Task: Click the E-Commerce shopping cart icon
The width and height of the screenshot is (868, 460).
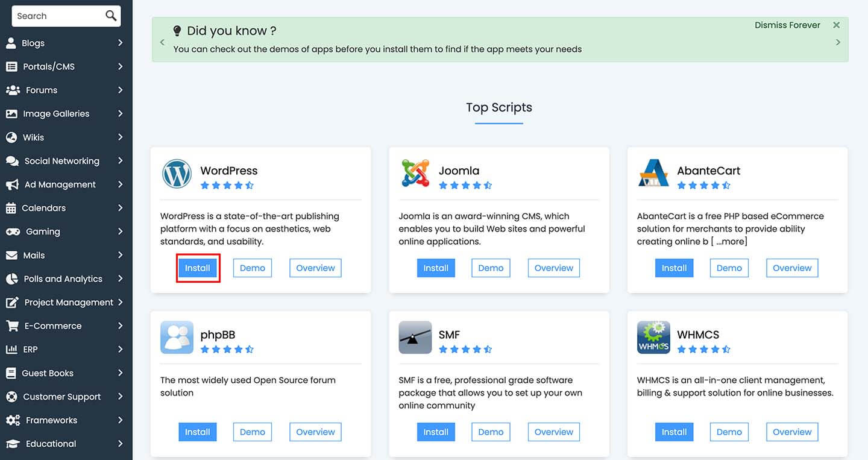Action: point(12,326)
